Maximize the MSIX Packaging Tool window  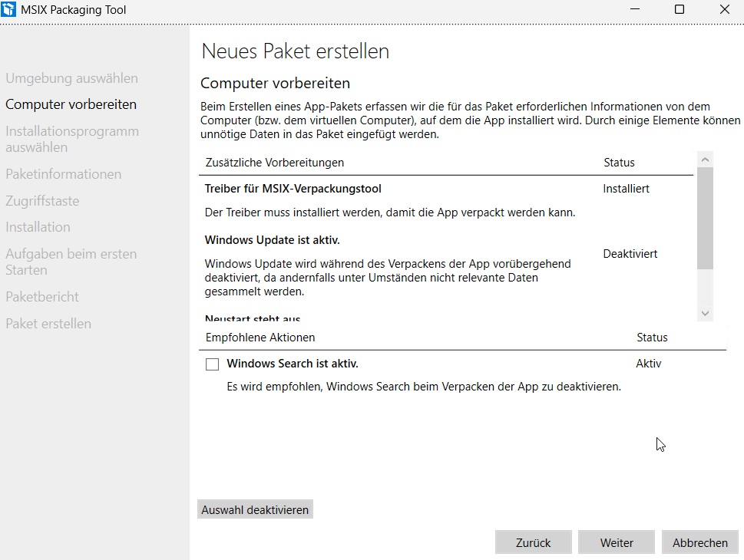coord(679,10)
